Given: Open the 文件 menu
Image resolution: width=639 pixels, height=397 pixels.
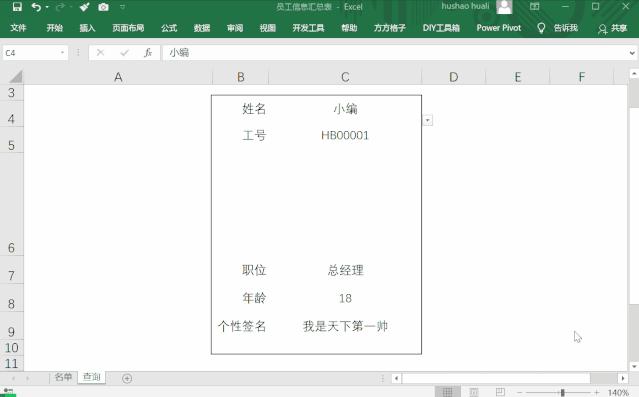Looking at the screenshot, I should pyautogui.click(x=18, y=28).
